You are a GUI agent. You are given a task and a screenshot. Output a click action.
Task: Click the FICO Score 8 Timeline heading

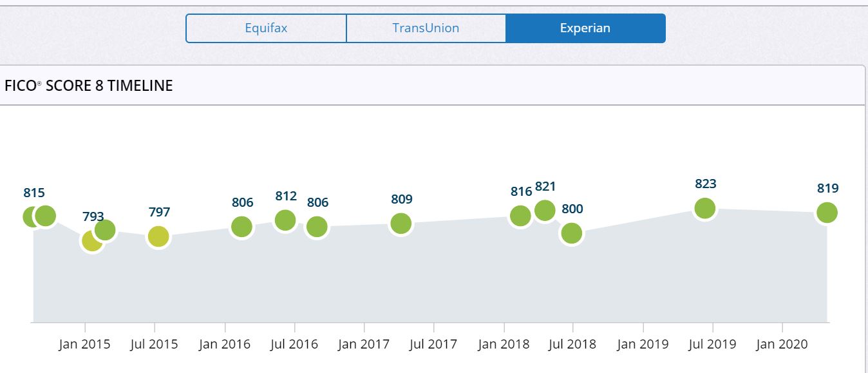89,86
